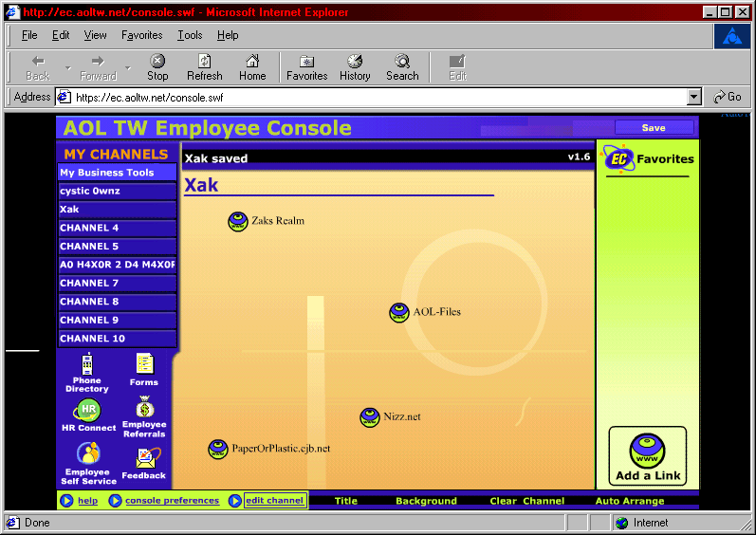The image size is (756, 535).
Task: Click the Zaks Realm link icon
Action: click(x=238, y=222)
